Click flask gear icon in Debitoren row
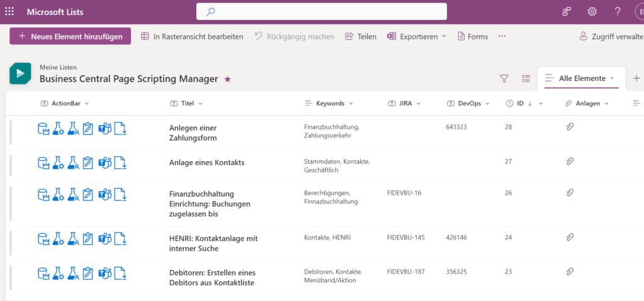The height and width of the screenshot is (301, 644). [x=58, y=273]
